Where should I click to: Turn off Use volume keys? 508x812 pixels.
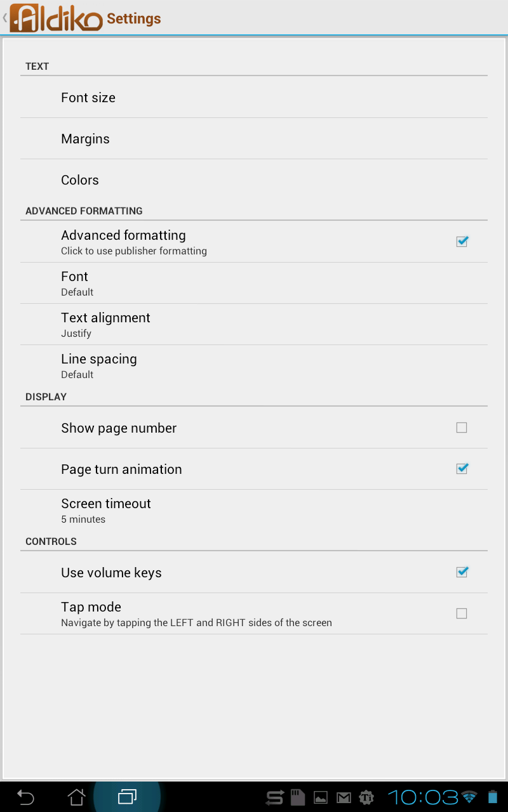[x=462, y=572]
